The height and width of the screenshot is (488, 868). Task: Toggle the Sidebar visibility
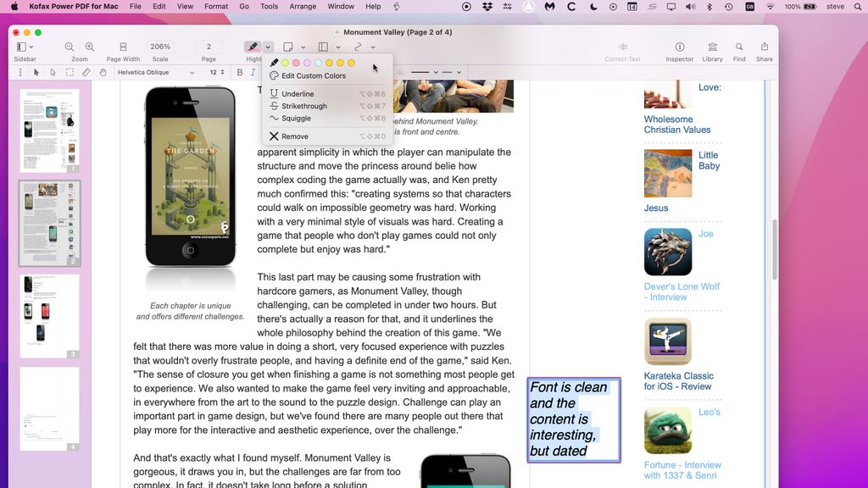tap(19, 47)
